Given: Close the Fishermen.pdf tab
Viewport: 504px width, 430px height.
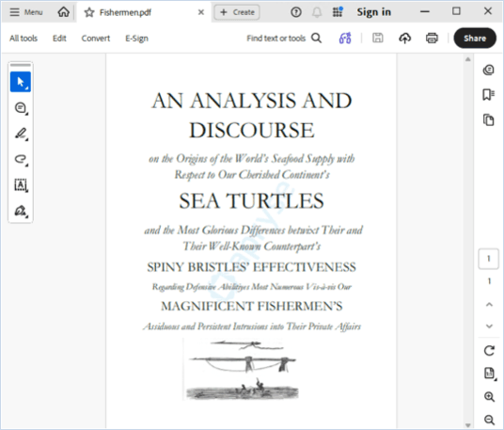Looking at the screenshot, I should [x=201, y=12].
